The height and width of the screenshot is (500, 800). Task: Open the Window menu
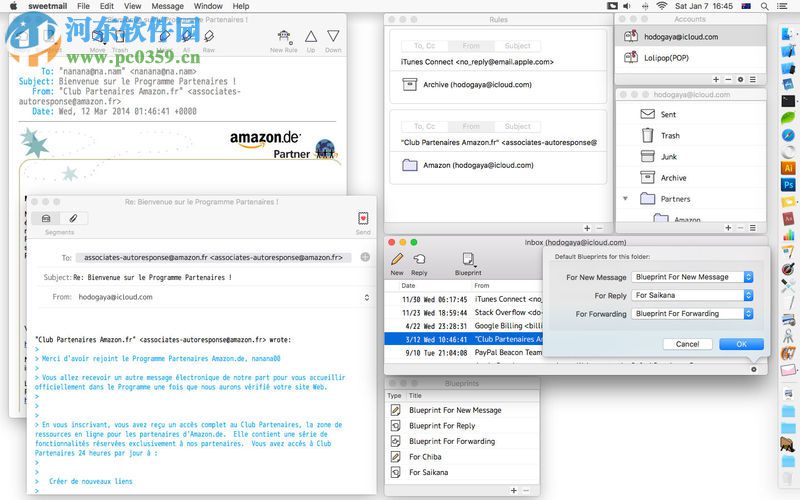coord(208,6)
